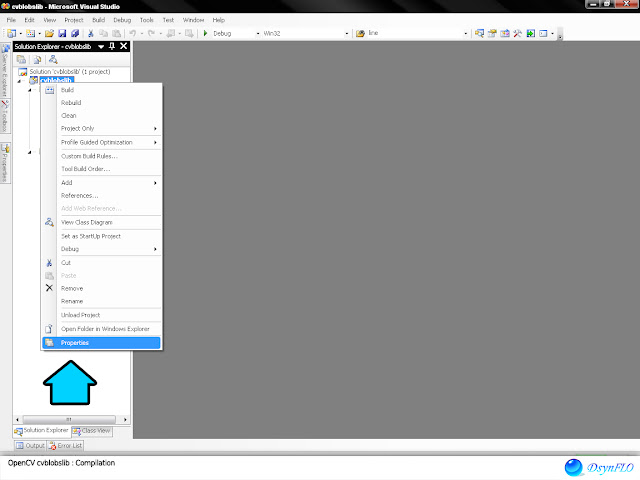Switch to the Solution Explorer bottom tab

(x=42, y=431)
